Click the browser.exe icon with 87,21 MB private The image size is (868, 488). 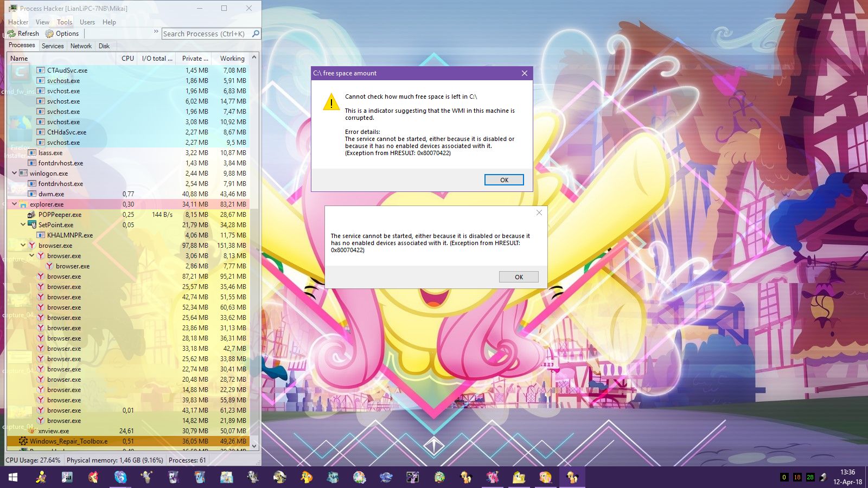tap(41, 276)
